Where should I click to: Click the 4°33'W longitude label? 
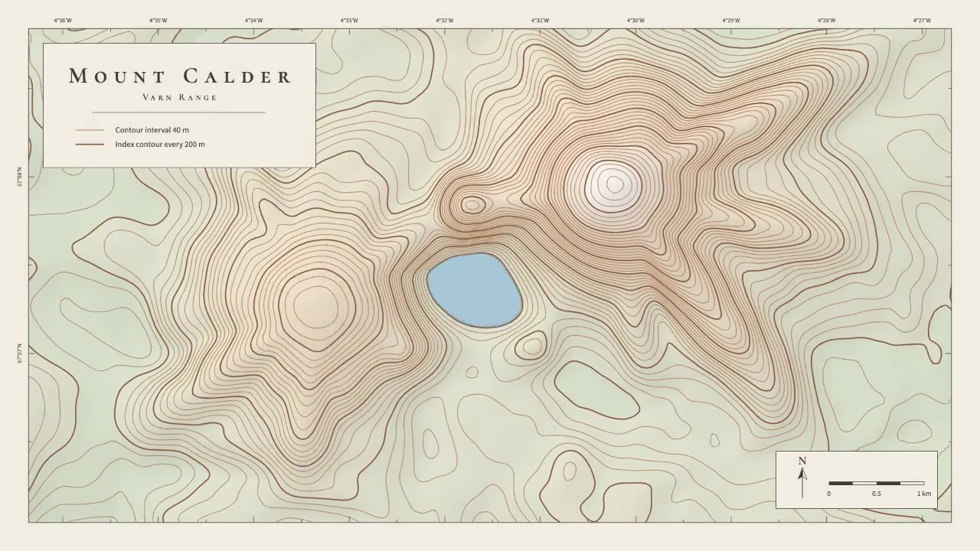point(349,21)
